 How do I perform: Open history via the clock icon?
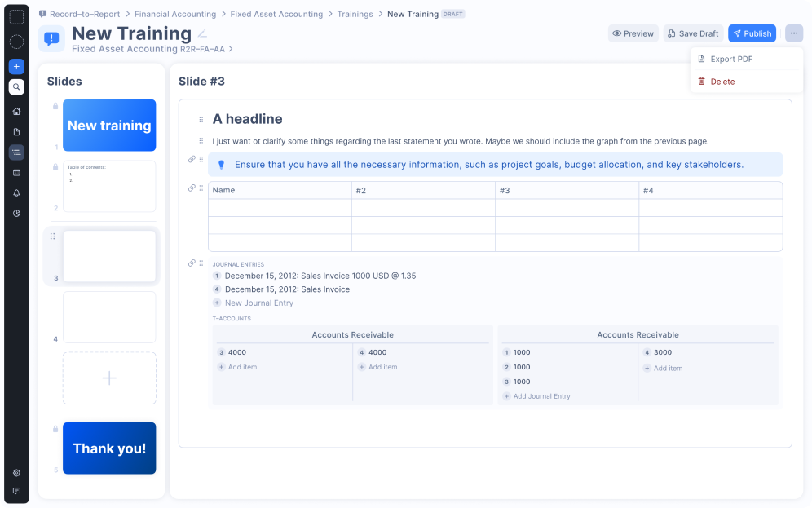[15, 213]
